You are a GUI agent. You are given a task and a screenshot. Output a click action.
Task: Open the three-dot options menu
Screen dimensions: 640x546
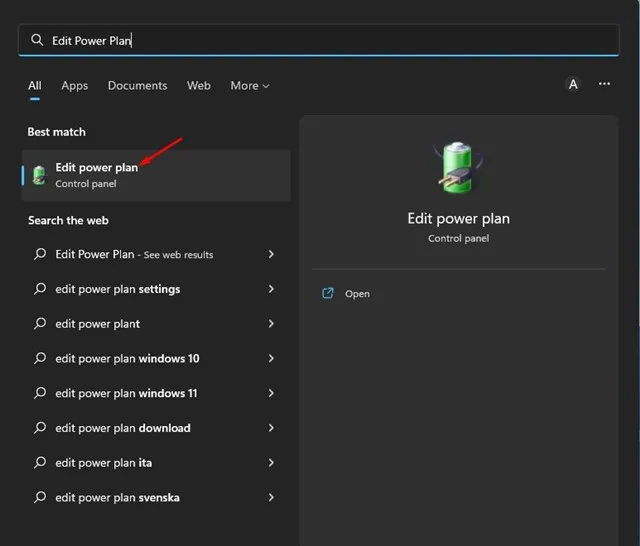(604, 84)
